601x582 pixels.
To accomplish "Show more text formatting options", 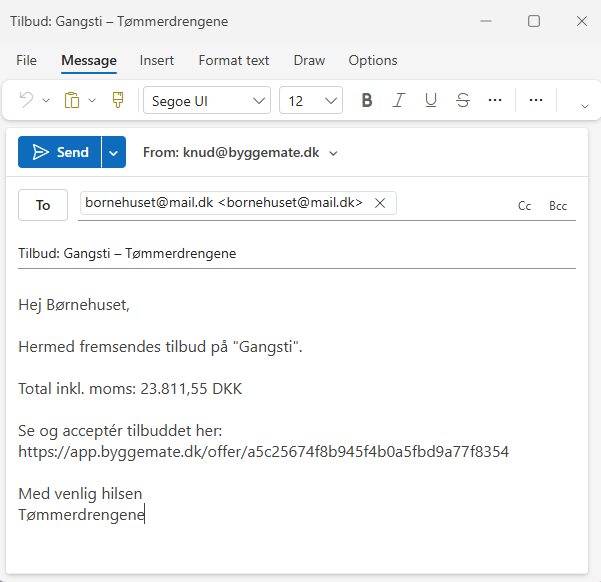I will tap(495, 100).
